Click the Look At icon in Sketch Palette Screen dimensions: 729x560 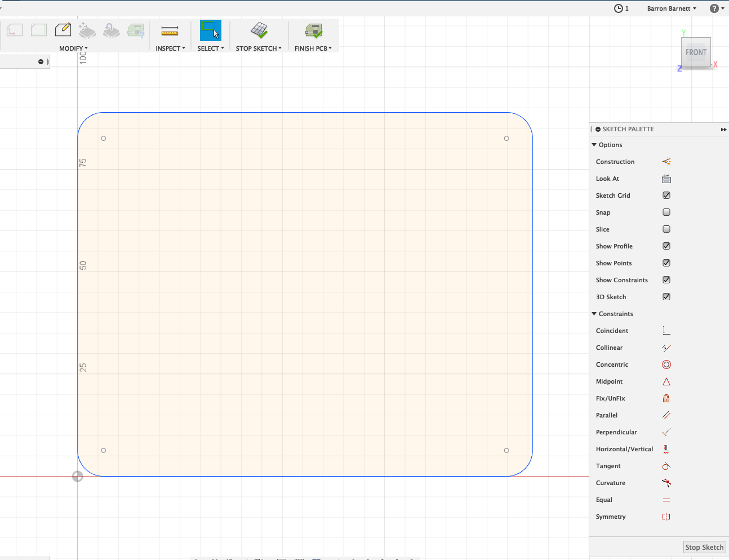(666, 179)
